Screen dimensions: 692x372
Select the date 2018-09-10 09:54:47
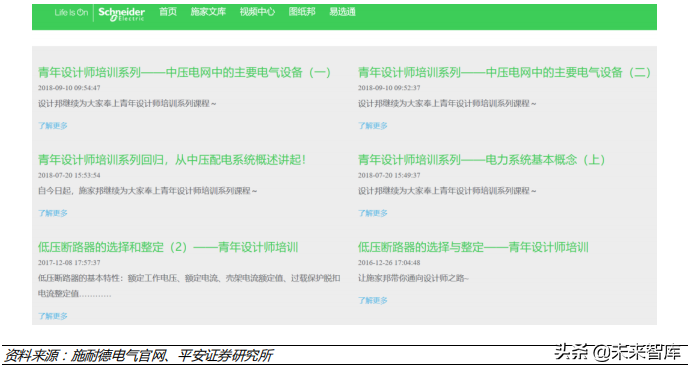coord(69,88)
